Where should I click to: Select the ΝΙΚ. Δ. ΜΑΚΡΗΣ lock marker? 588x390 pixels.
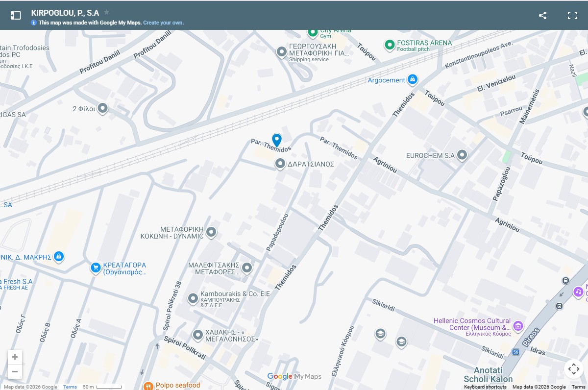[x=59, y=256]
